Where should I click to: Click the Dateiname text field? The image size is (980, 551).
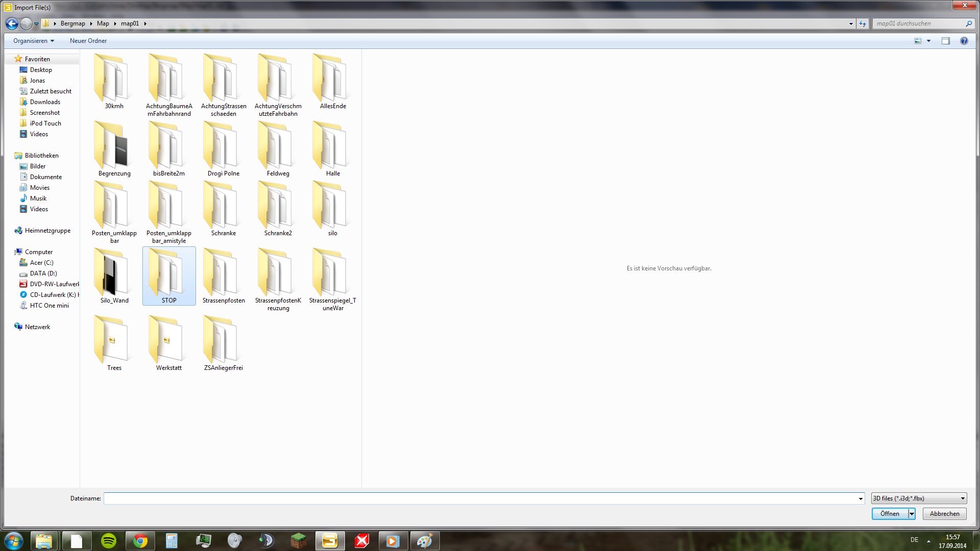point(480,498)
